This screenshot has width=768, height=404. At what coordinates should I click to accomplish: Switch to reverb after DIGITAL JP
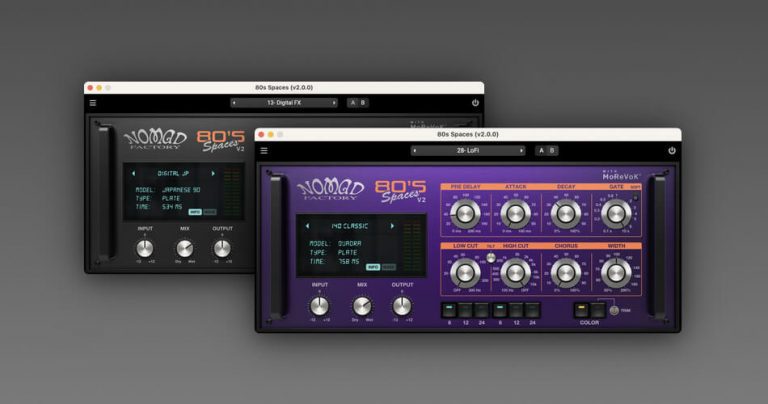(x=213, y=173)
